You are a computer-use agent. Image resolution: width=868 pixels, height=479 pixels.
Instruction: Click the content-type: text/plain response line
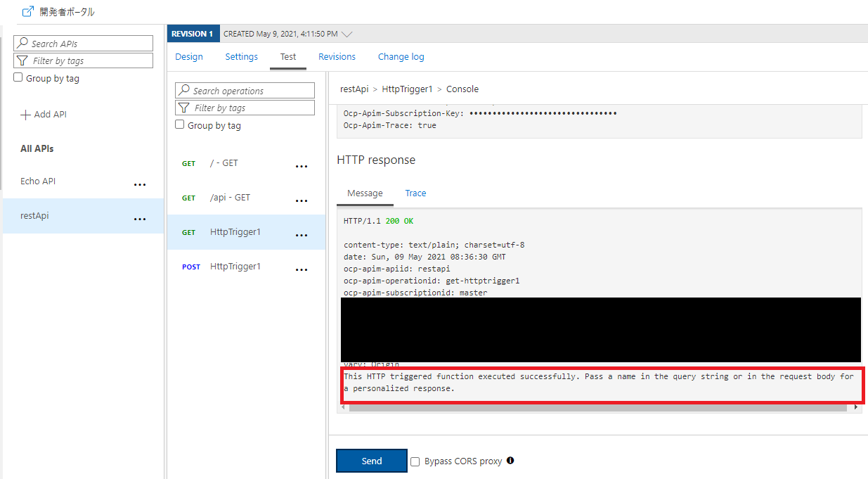[x=434, y=245]
